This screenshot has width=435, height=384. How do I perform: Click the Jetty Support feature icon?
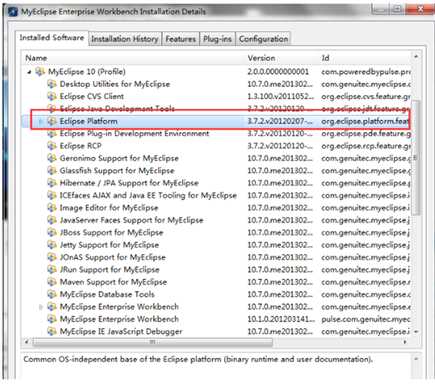pyautogui.click(x=52, y=245)
